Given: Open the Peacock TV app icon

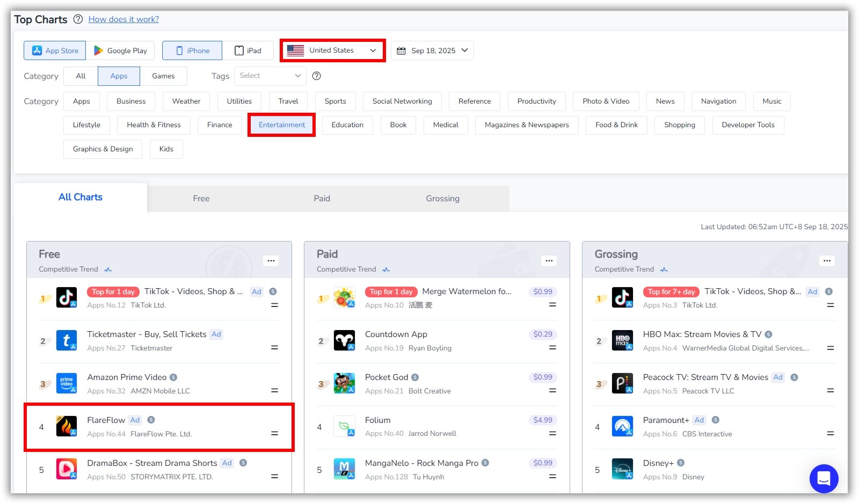Looking at the screenshot, I should pyautogui.click(x=622, y=383).
